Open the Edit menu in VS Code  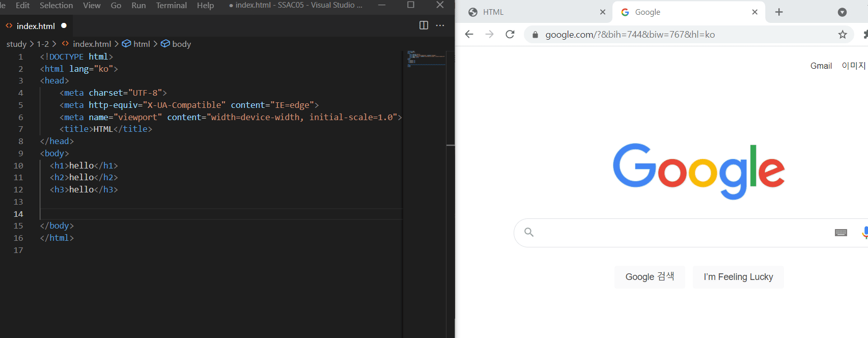(22, 5)
